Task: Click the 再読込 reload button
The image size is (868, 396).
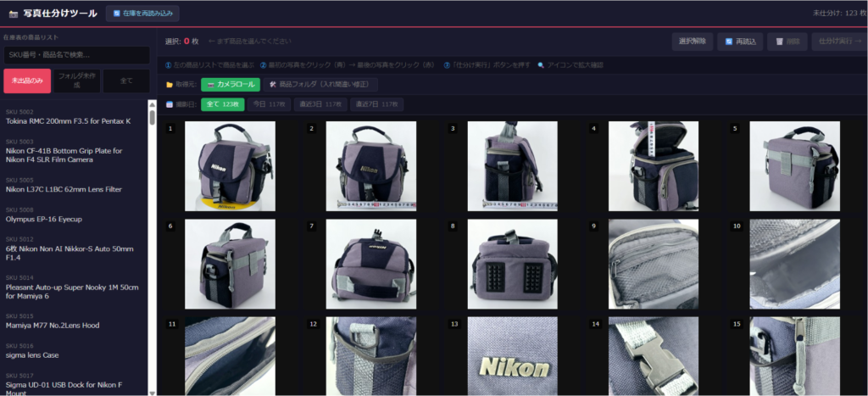Action: click(x=740, y=42)
